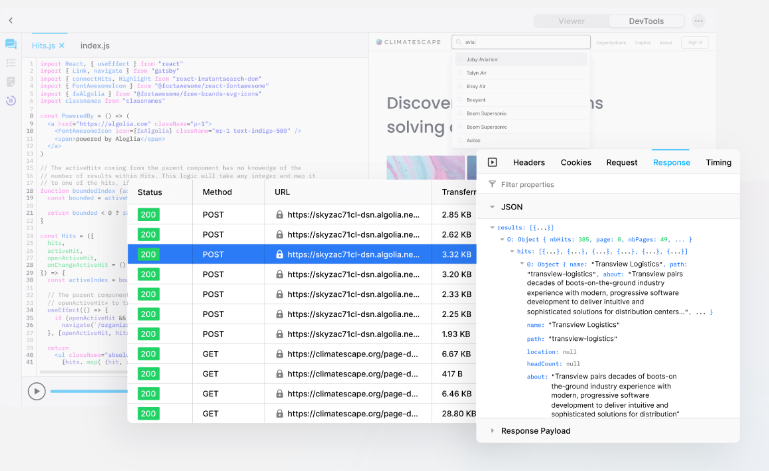Switch to the Timing tab

(718, 162)
